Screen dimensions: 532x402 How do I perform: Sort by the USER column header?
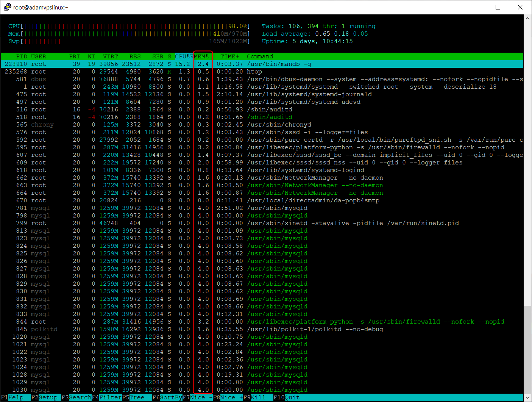pyautogui.click(x=39, y=56)
